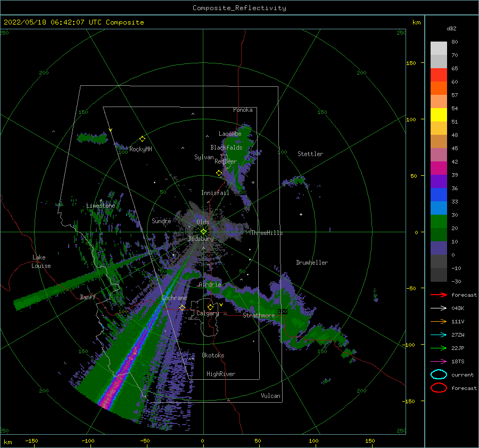Viewport: 479px width, 448px height.
Task: Click the Cochrane city label
Action: (x=174, y=298)
